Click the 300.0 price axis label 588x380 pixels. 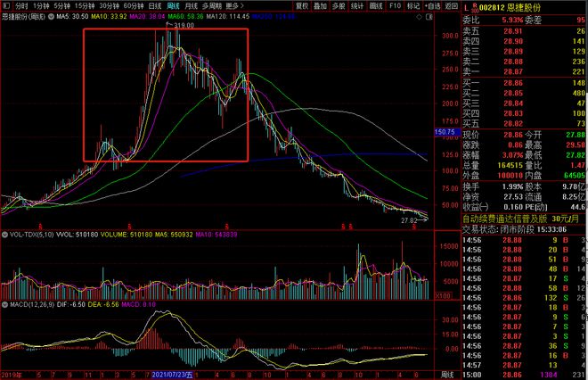click(450, 36)
